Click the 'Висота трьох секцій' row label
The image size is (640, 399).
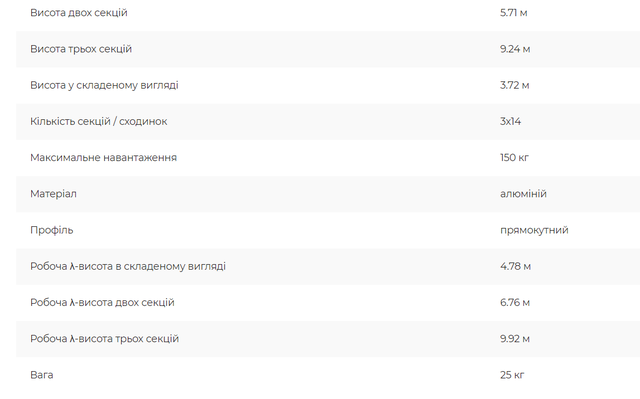pyautogui.click(x=81, y=49)
